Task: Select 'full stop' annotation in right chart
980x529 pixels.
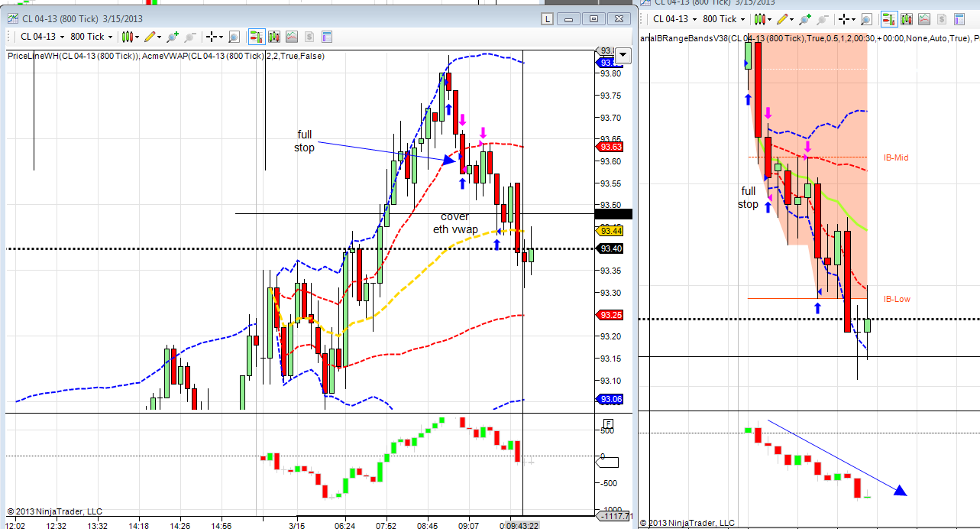Action: coord(748,197)
